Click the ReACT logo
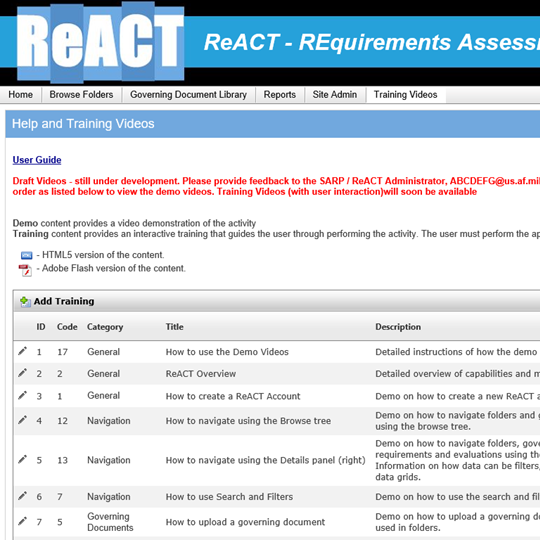Viewport: 540px width, 540px height. tap(101, 43)
